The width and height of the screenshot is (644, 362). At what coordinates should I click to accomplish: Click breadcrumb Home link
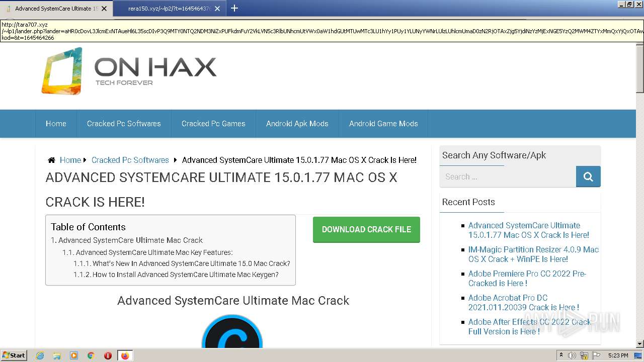tap(70, 160)
